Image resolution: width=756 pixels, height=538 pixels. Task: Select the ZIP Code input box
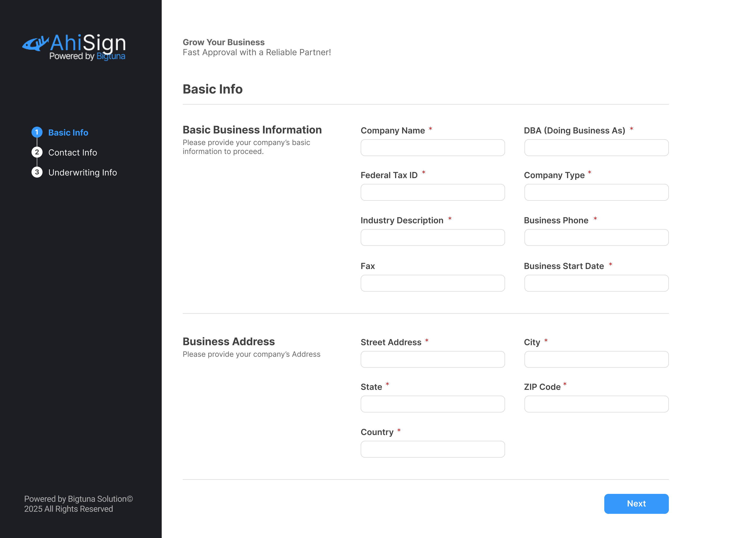[x=596, y=404]
